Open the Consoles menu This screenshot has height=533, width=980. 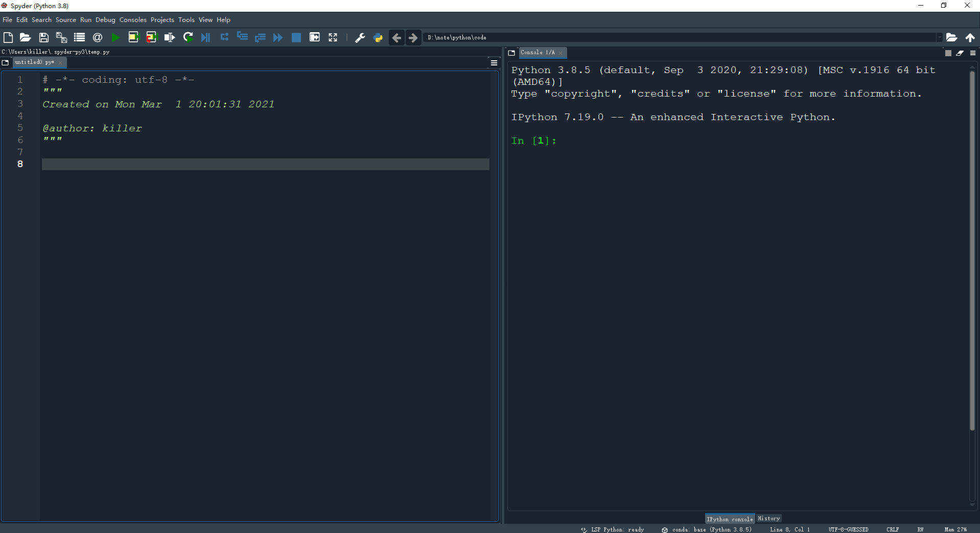(x=133, y=20)
